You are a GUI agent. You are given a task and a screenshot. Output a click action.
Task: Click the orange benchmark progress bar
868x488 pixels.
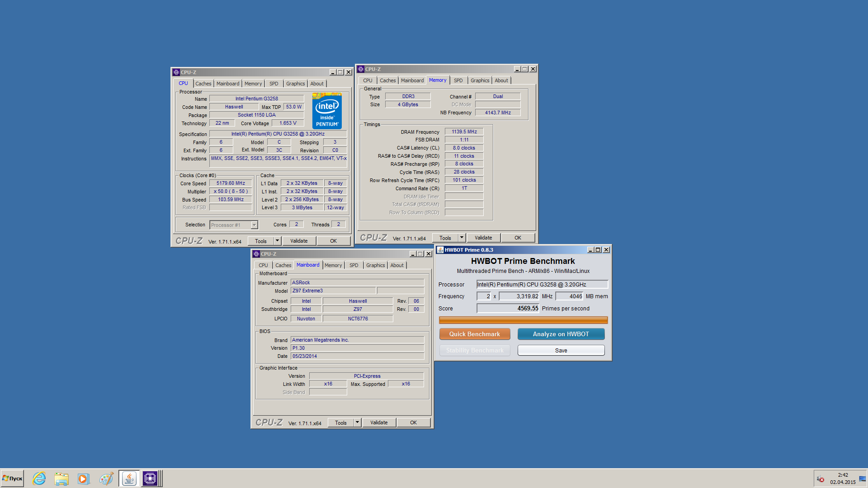523,320
